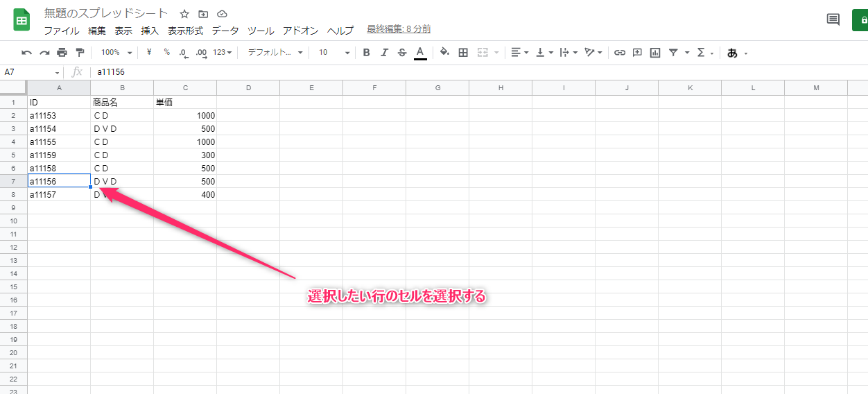The height and width of the screenshot is (394, 868).
Task: Select row 7 header
Action: coord(13,181)
